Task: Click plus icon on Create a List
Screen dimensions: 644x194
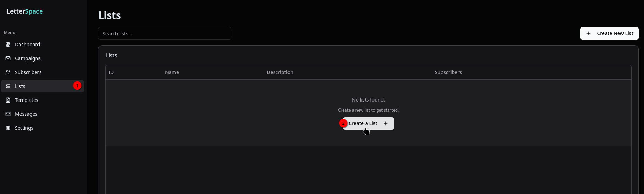Action: (386, 123)
